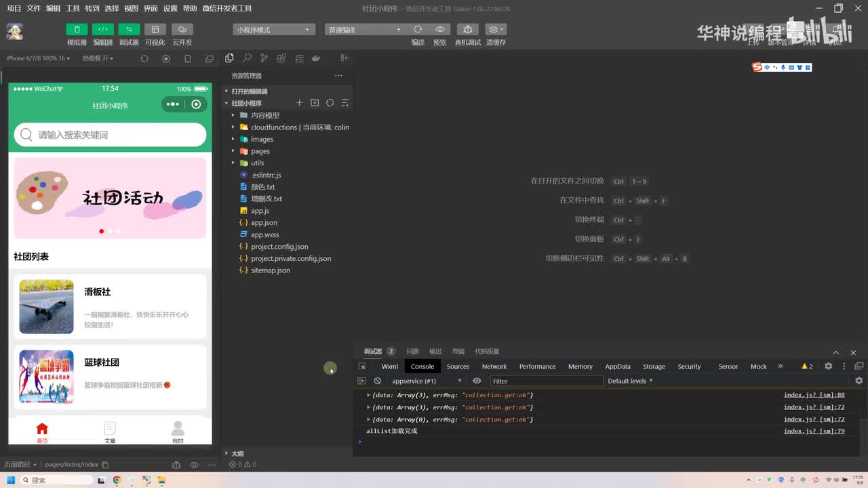Switch to the Network devtools tab
The width and height of the screenshot is (868, 488).
(x=494, y=367)
